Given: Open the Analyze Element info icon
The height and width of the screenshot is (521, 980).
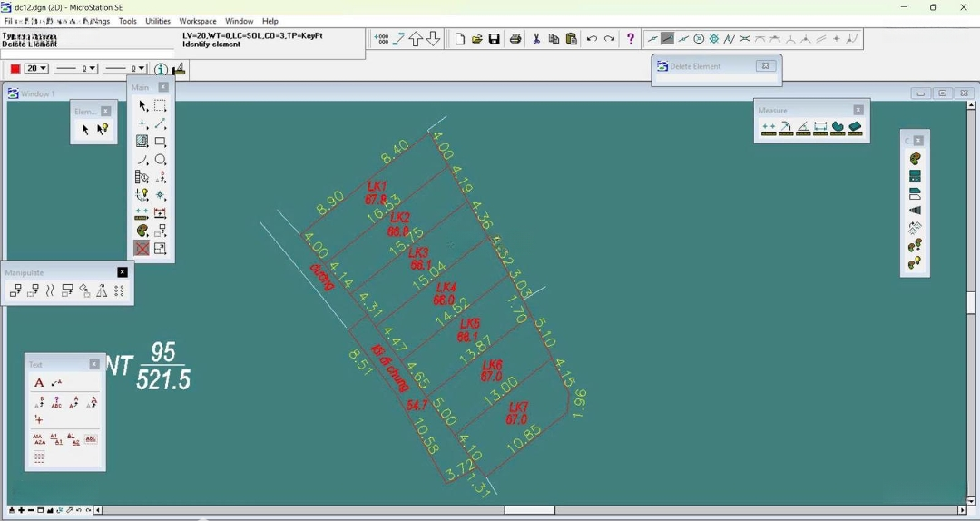Looking at the screenshot, I should click(161, 70).
